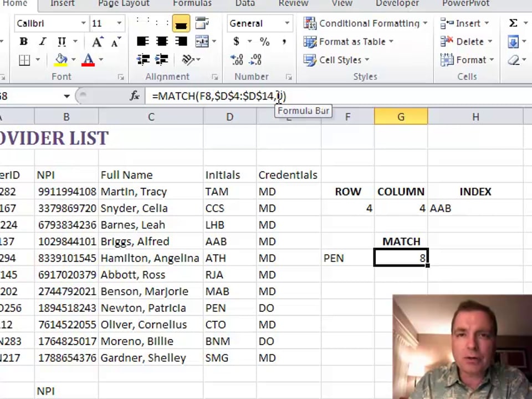Decrease decimal places
The height and width of the screenshot is (399, 532).
pyautogui.click(x=255, y=60)
